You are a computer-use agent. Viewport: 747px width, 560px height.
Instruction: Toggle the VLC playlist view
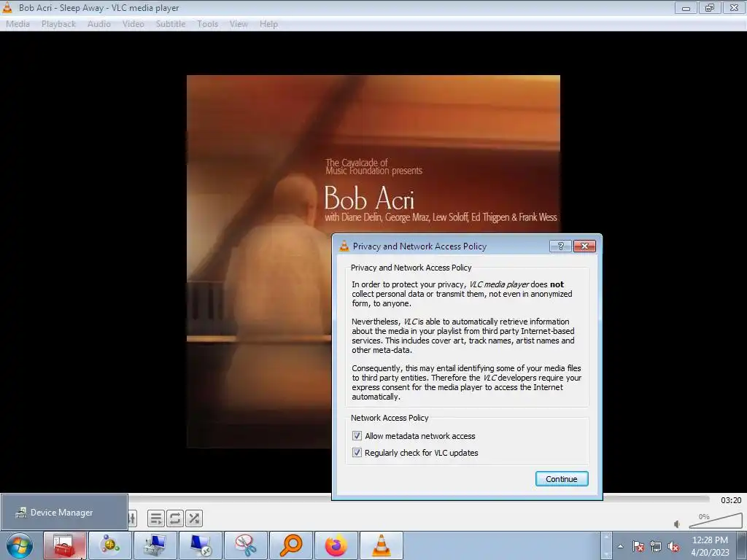click(156, 518)
